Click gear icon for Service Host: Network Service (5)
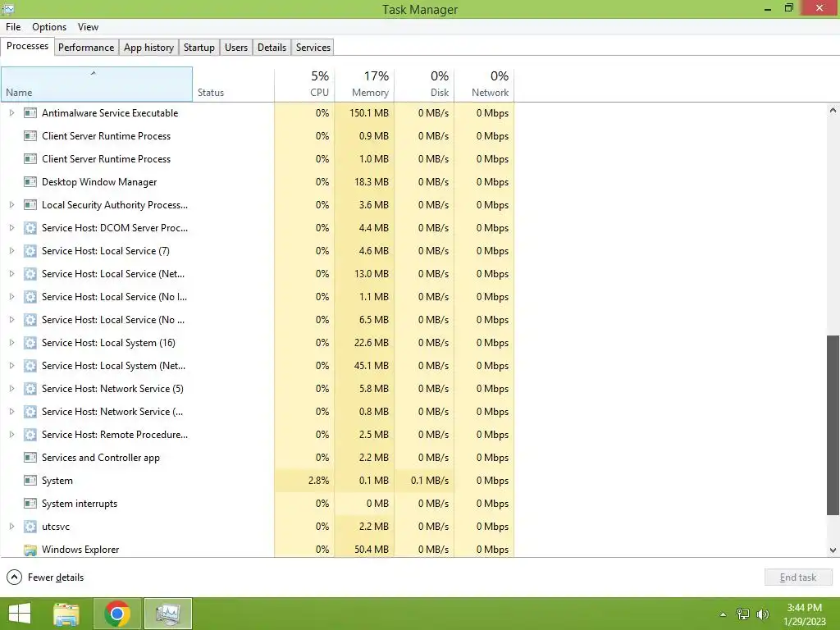 (30, 389)
